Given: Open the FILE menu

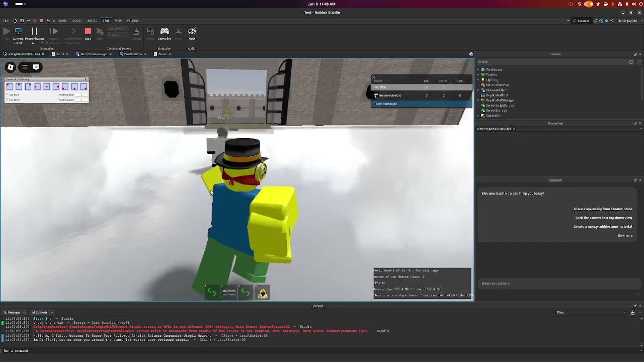Looking at the screenshot, I should pyautogui.click(x=6, y=21).
